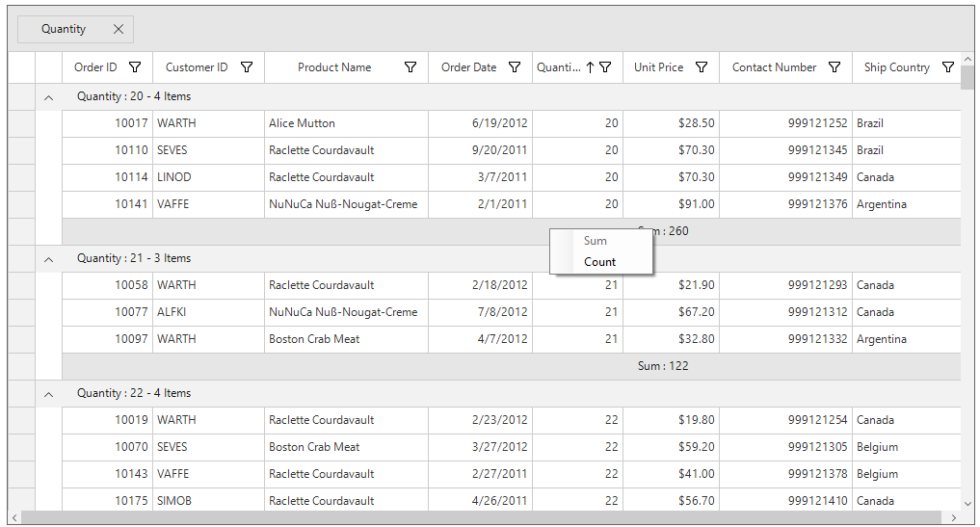The width and height of the screenshot is (980, 527).
Task: Select the Order ID 10019 cell
Action: [x=108, y=421]
